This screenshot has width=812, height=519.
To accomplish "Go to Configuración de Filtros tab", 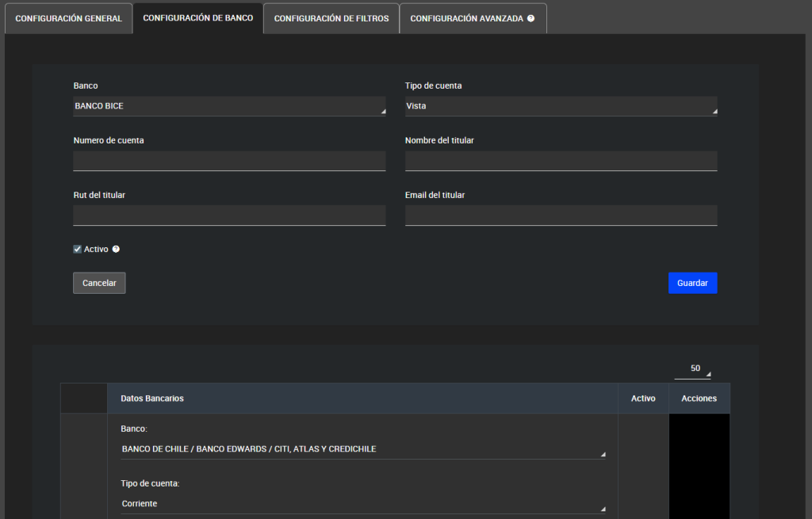I will tap(331, 18).
